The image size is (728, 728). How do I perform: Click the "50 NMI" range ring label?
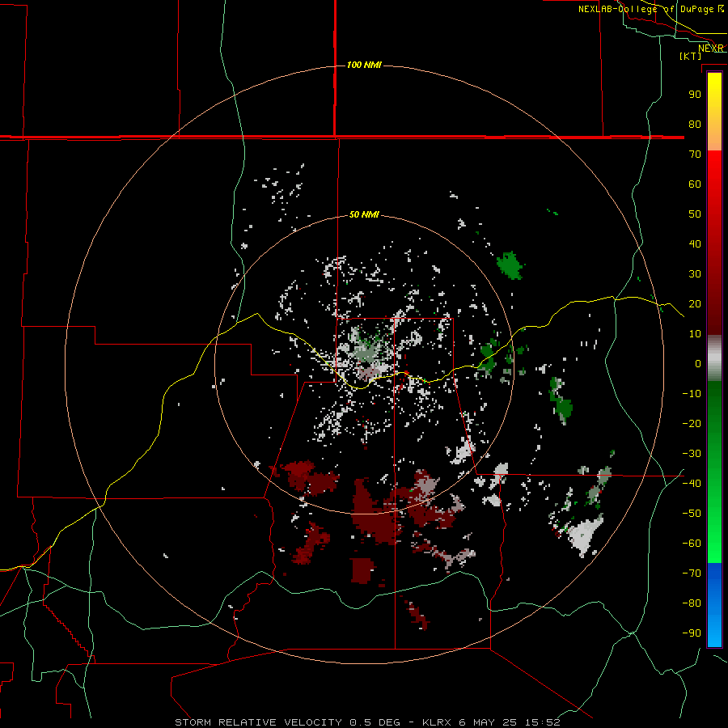pyautogui.click(x=364, y=214)
